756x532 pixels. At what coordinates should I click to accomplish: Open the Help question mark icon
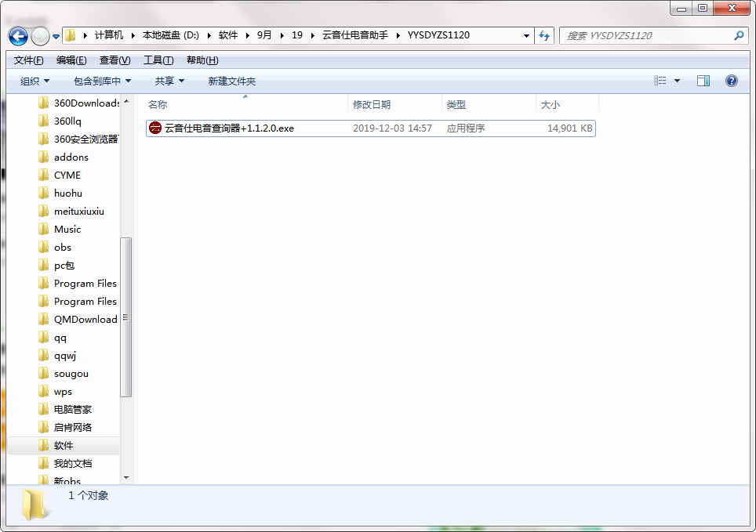(x=730, y=81)
